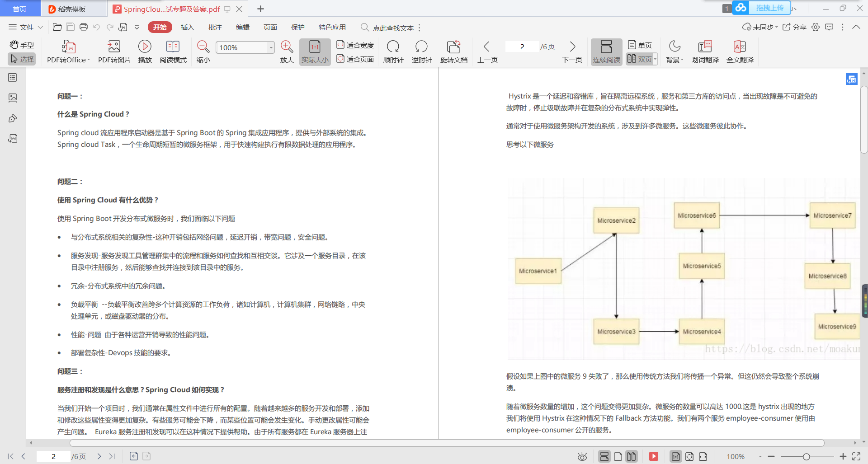Open outline panel in left sidebar

(13, 77)
